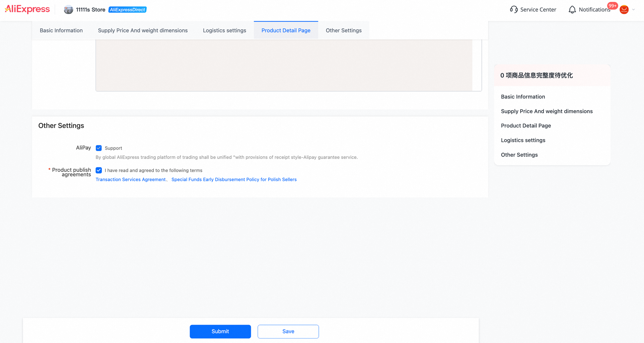Viewport: 644px width, 343px height.
Task: Select the Logistics settings tab
Action: (224, 30)
